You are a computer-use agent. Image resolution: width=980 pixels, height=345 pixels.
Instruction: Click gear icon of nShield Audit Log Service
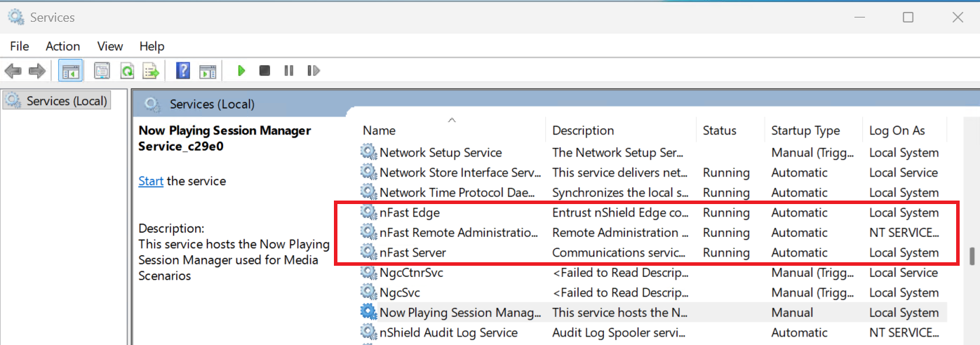pyautogui.click(x=368, y=332)
